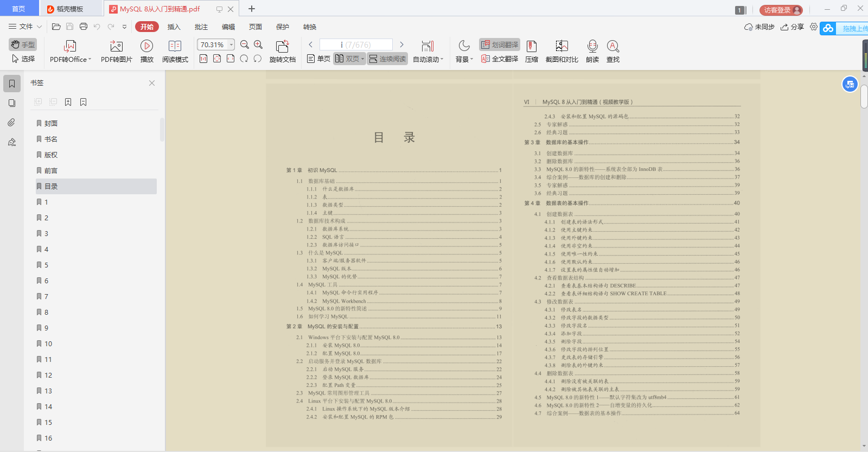This screenshot has width=868, height=452.
Task: Open the PDF转Office converter
Action: (71, 52)
